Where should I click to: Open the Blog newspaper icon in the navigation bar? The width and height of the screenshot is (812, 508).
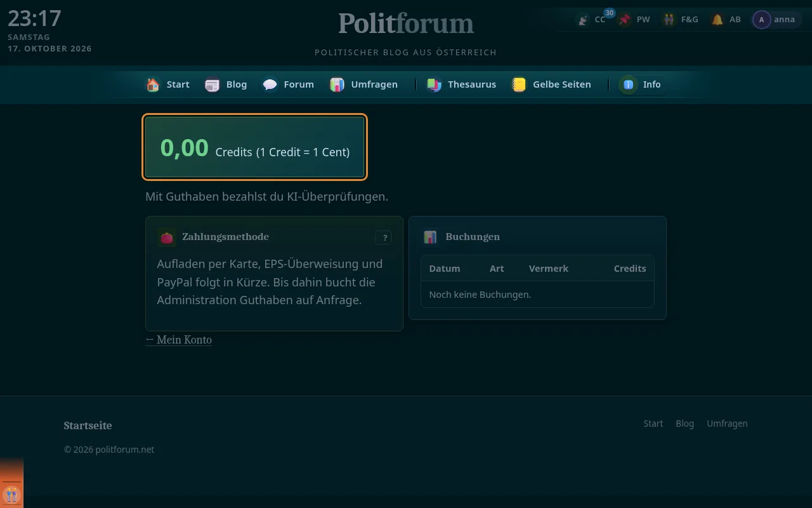click(x=213, y=84)
